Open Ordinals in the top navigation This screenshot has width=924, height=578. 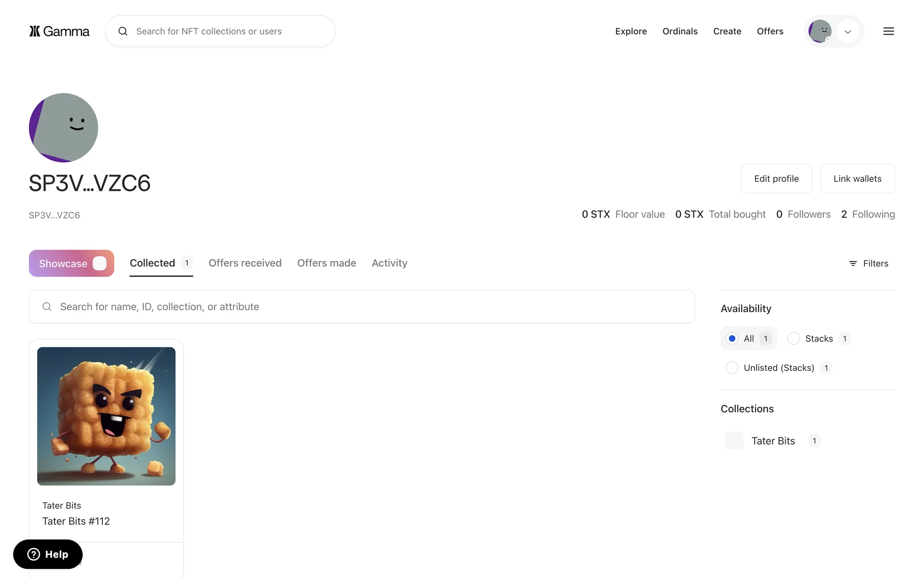click(x=680, y=31)
